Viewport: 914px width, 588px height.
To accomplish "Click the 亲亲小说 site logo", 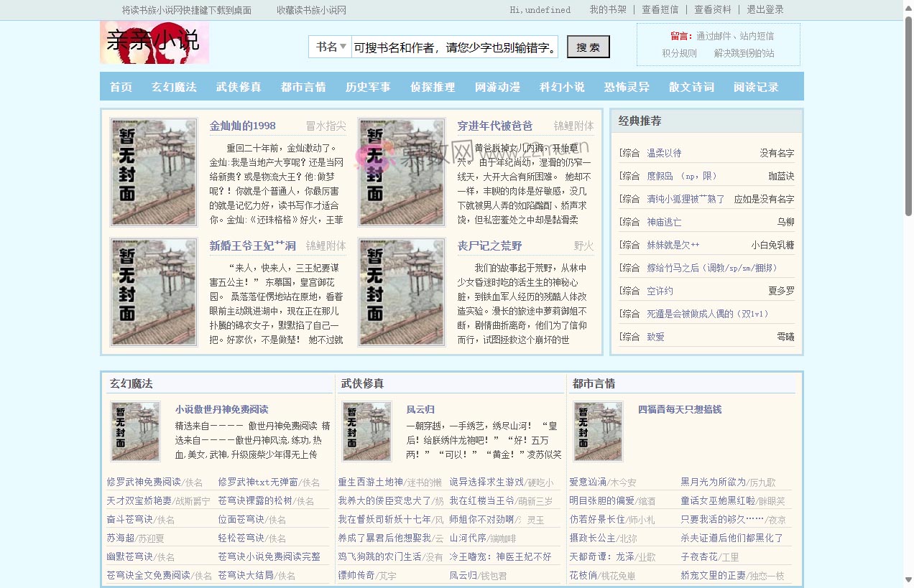I will pos(153,43).
